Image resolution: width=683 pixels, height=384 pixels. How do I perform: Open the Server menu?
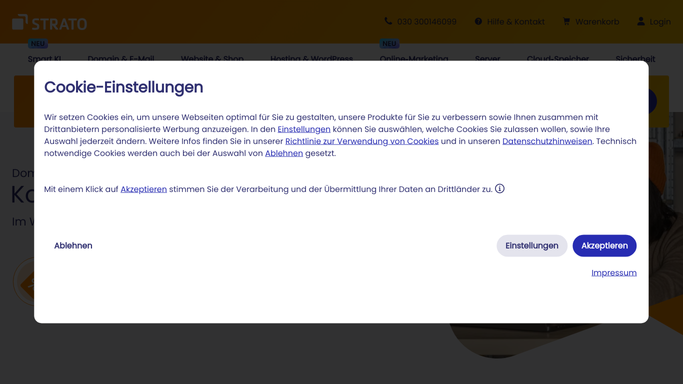pyautogui.click(x=487, y=58)
